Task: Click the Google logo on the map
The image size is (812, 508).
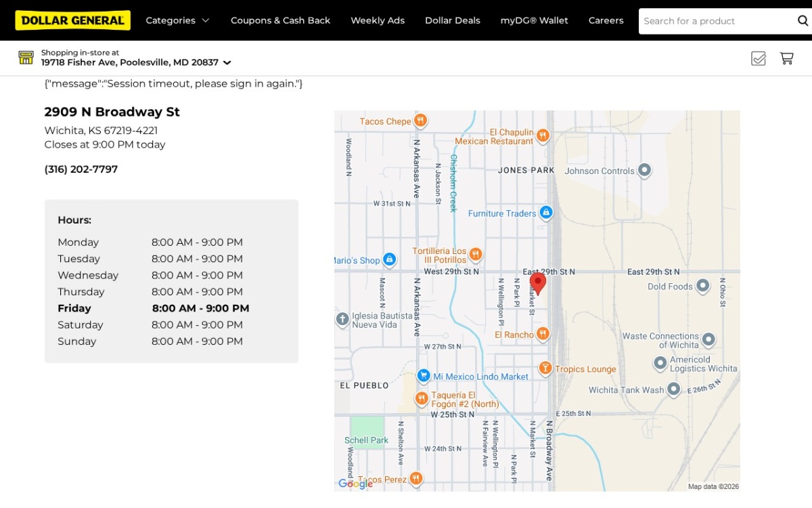Action: (355, 484)
